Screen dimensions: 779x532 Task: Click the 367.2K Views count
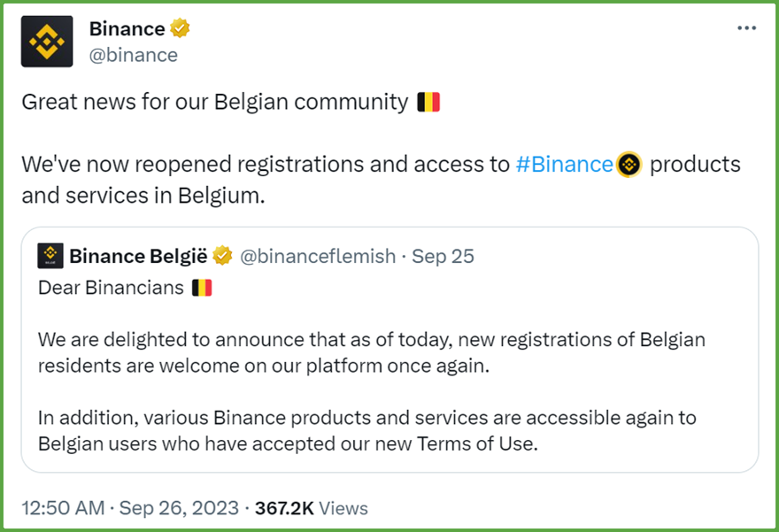[x=312, y=508]
